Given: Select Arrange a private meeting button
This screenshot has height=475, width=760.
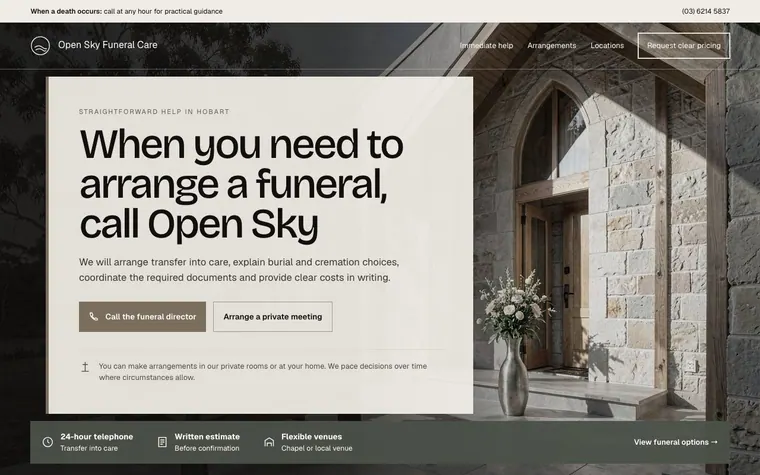Looking at the screenshot, I should coord(273,317).
